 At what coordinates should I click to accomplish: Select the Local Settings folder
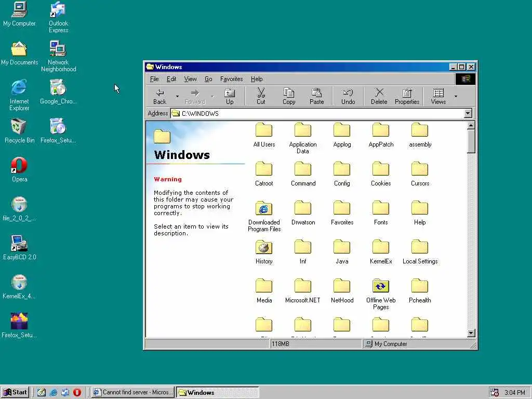[420, 252]
